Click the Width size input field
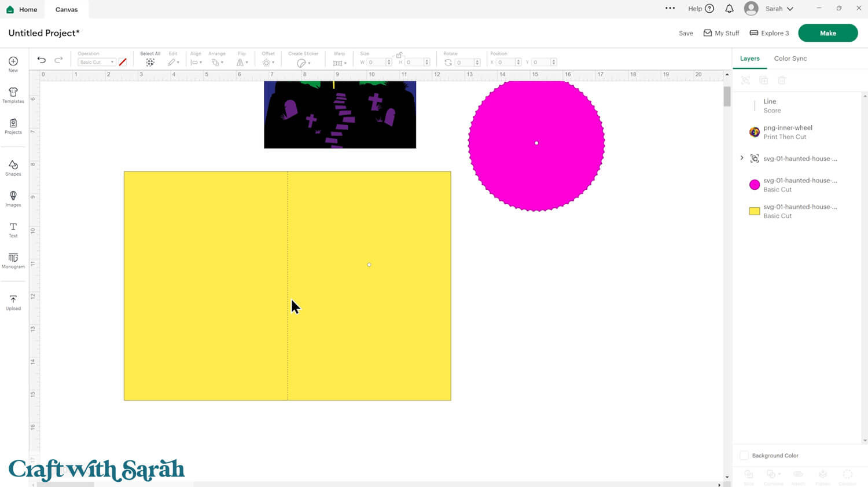Viewport: 868px width, 487px height. pos(378,62)
